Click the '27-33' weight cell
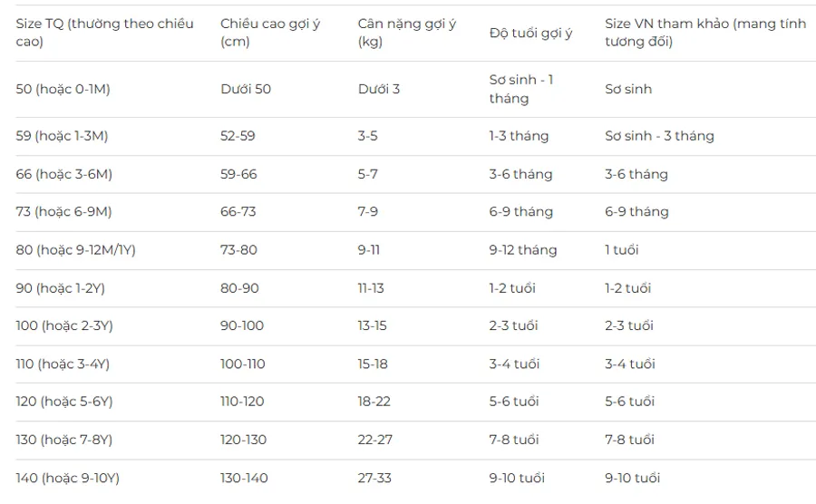The width and height of the screenshot is (816, 504). (x=374, y=478)
